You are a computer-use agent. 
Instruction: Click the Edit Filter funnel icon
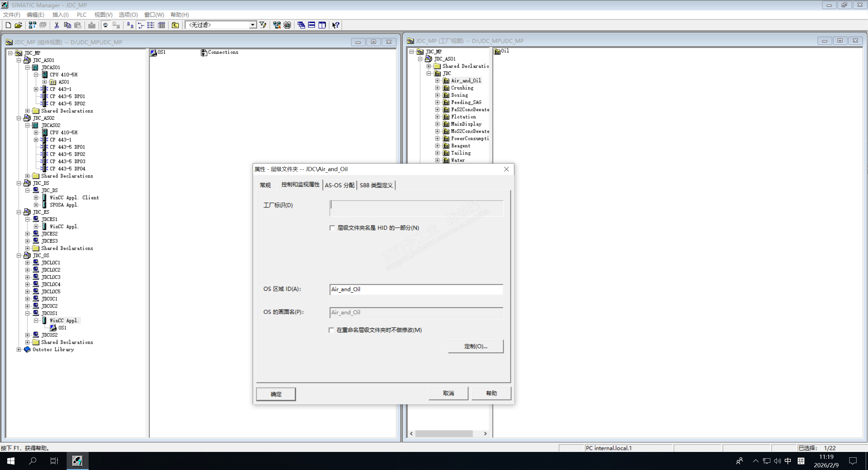(263, 25)
